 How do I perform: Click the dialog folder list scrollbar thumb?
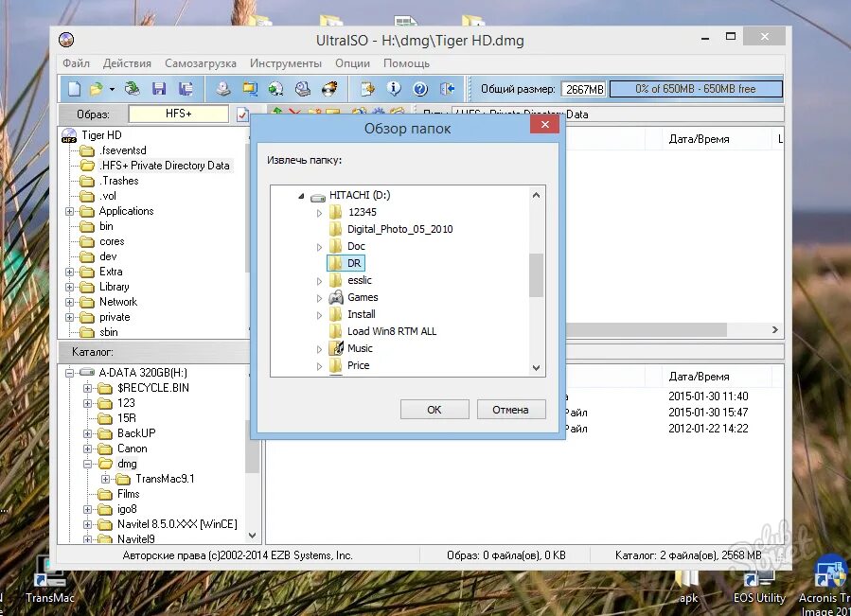536,275
